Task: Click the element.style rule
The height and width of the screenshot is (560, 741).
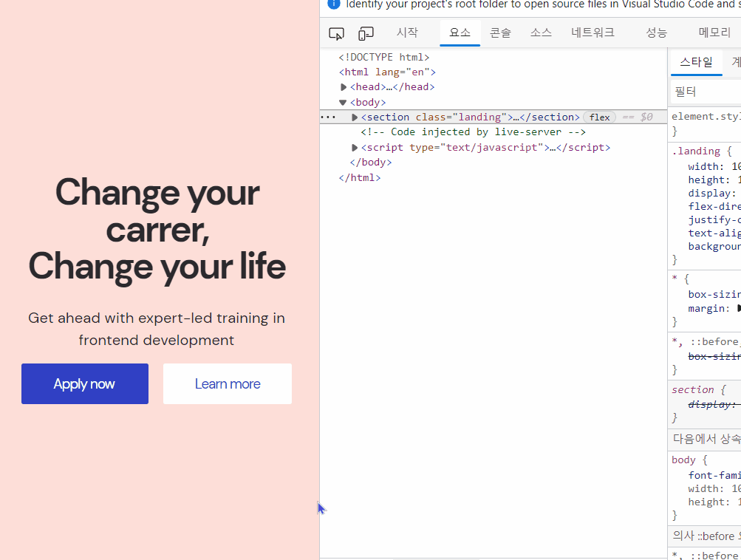Action: click(x=706, y=116)
